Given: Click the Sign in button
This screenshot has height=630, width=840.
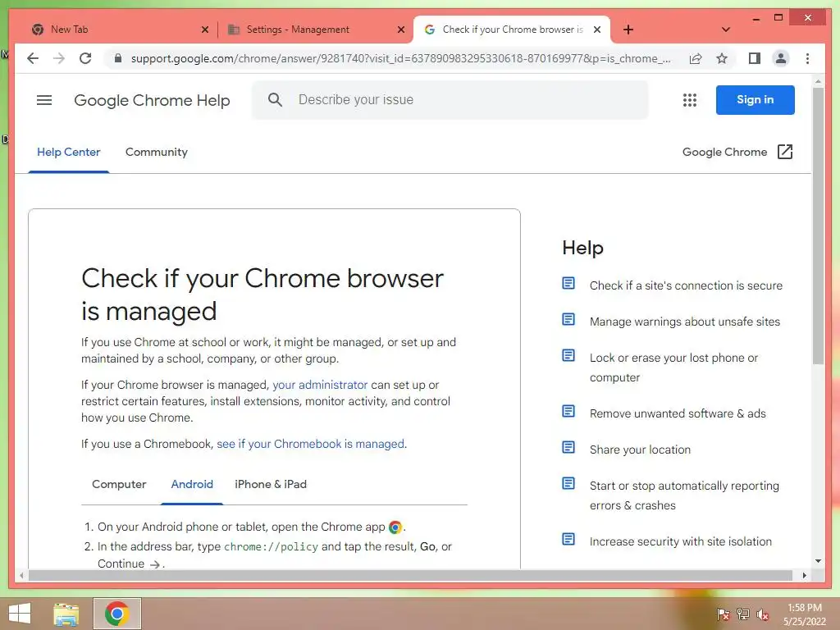Looking at the screenshot, I should click(755, 99).
